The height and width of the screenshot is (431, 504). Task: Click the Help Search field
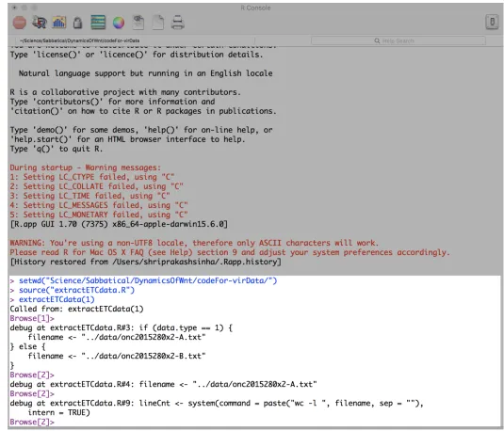click(x=398, y=40)
